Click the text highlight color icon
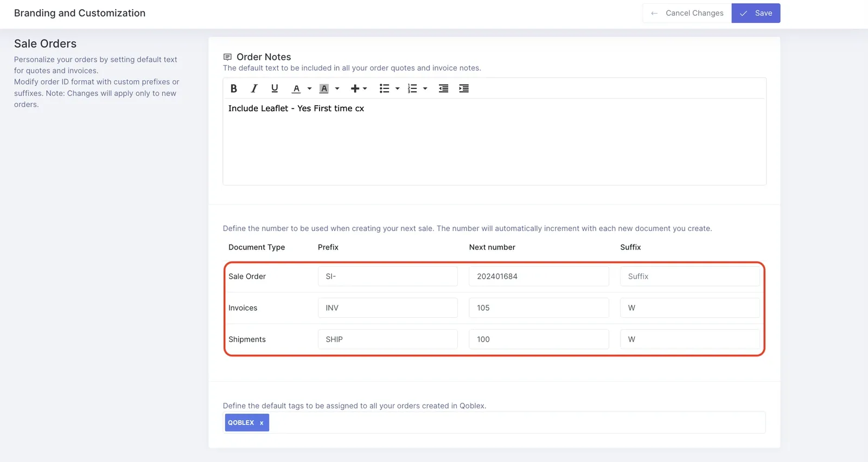Viewport: 868px width, 462px height. point(324,88)
